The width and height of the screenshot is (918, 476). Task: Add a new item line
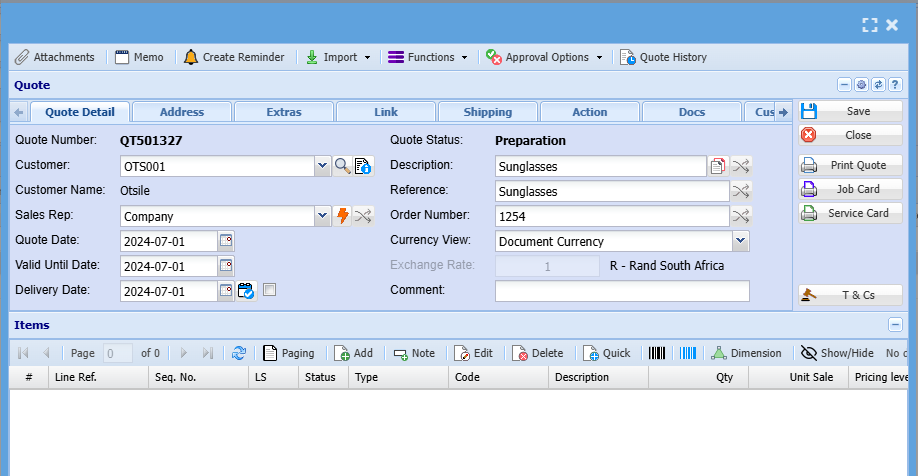[353, 353]
